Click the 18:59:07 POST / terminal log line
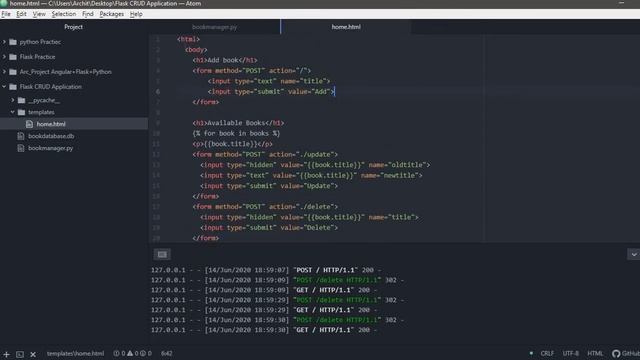This screenshot has height=360, width=640. tap(266, 270)
